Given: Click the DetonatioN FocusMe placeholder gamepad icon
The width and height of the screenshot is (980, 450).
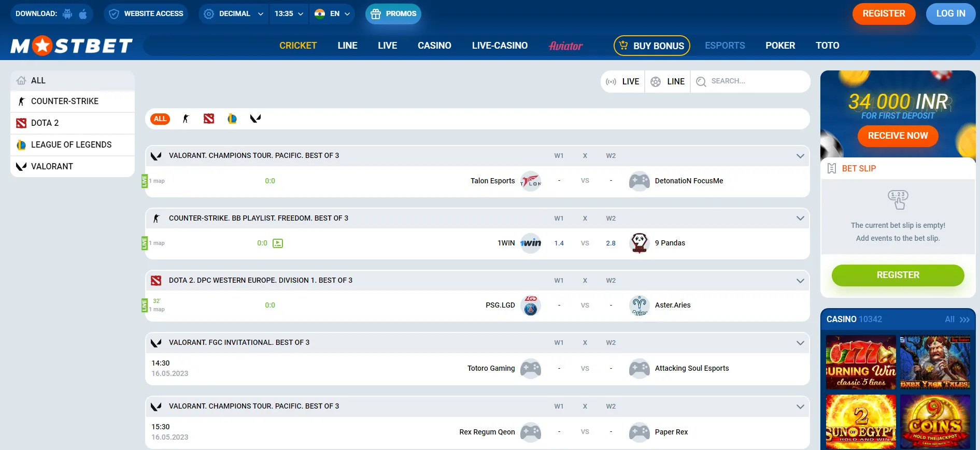Looking at the screenshot, I should click(640, 181).
